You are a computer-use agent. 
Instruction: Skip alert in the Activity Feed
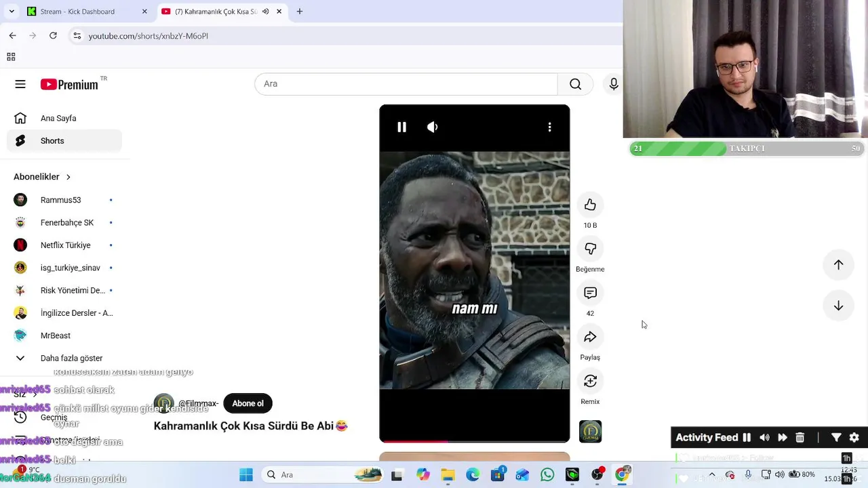coord(782,438)
